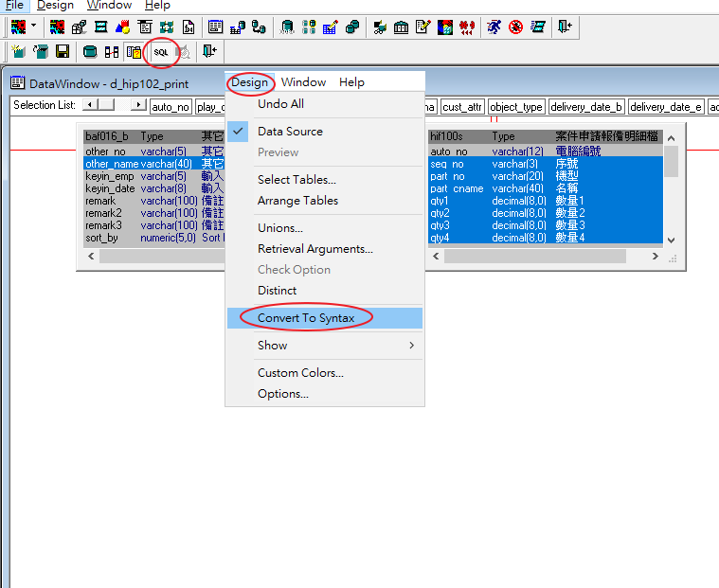
Task: Select object_type in the Selection List
Action: click(516, 107)
